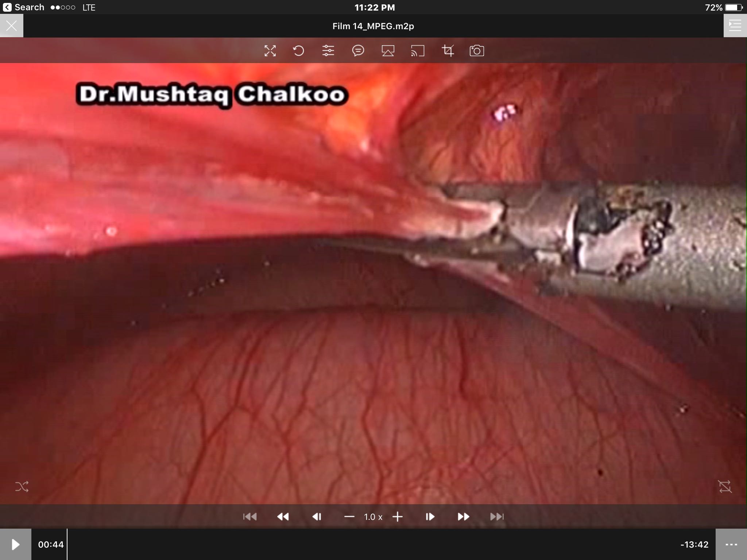Rewind the video
This screenshot has width=747, height=560.
point(283,517)
